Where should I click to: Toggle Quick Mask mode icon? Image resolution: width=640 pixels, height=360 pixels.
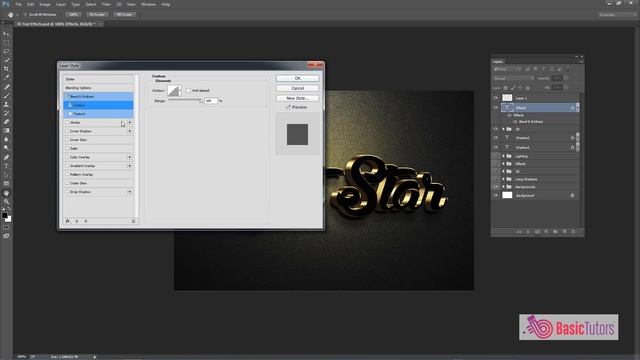coord(6,227)
